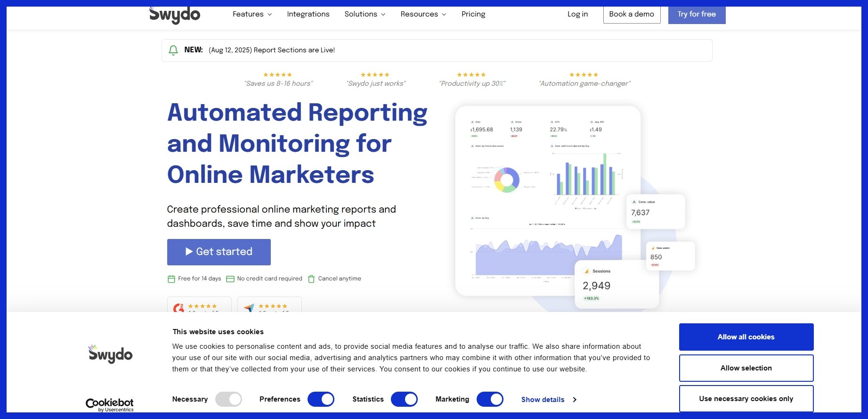Open the Pricing page
The height and width of the screenshot is (419, 868).
473,14
